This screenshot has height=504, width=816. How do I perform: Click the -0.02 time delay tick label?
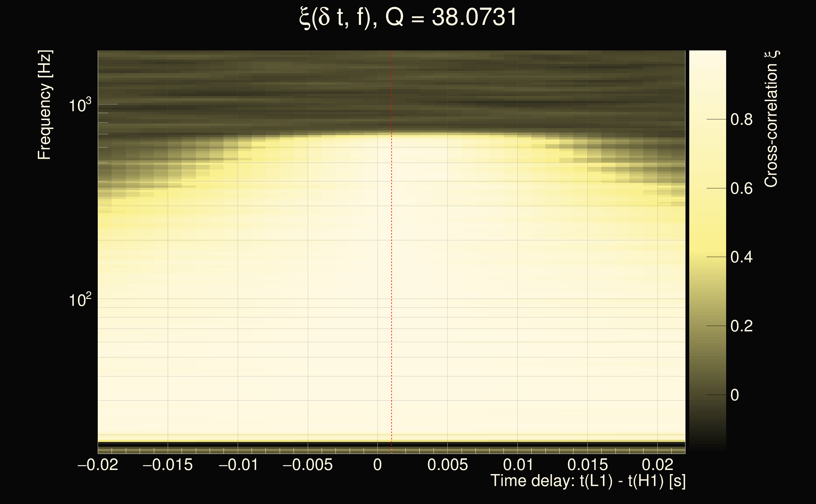98,465
